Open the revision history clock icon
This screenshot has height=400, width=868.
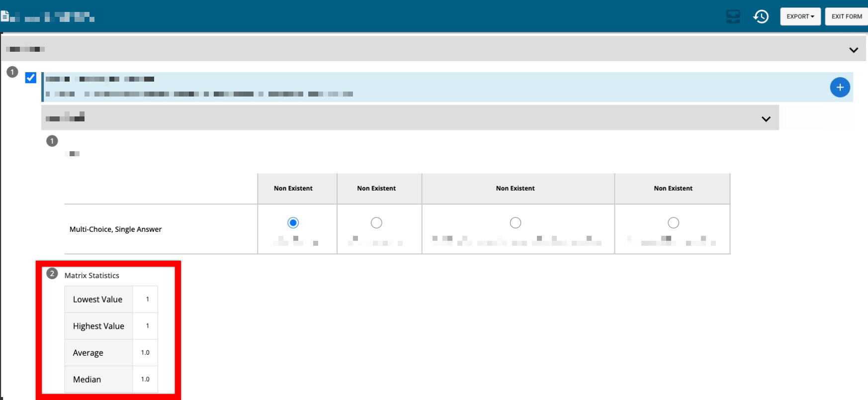pos(761,17)
